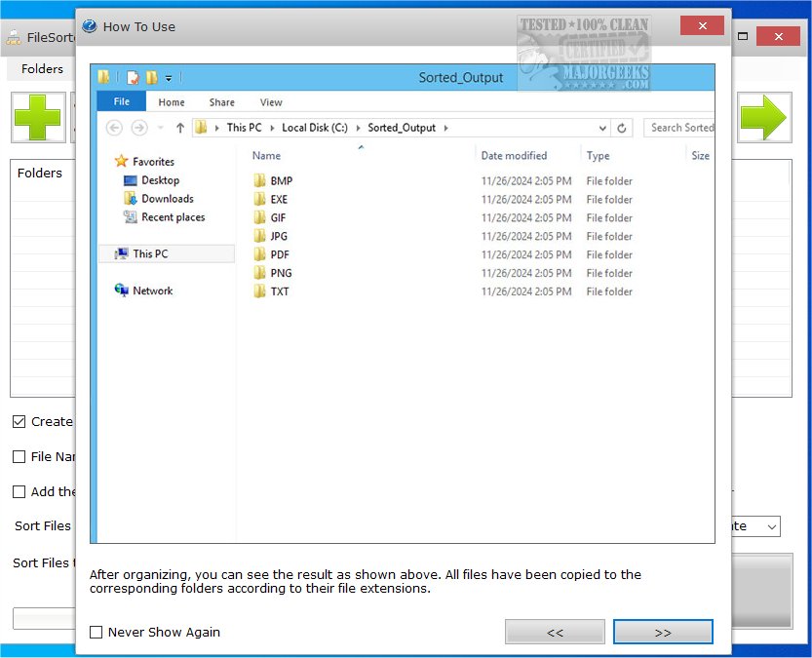Click the PNG folder icon
The image size is (812, 658).
coord(259,273)
